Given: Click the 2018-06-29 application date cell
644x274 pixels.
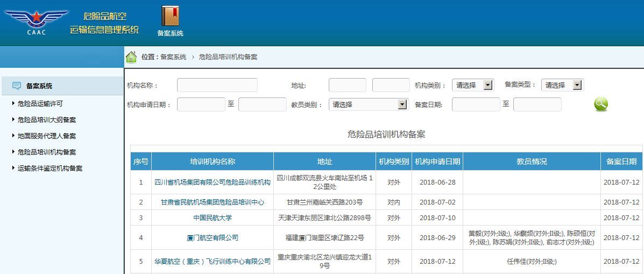Looking at the screenshot, I should (x=437, y=237).
